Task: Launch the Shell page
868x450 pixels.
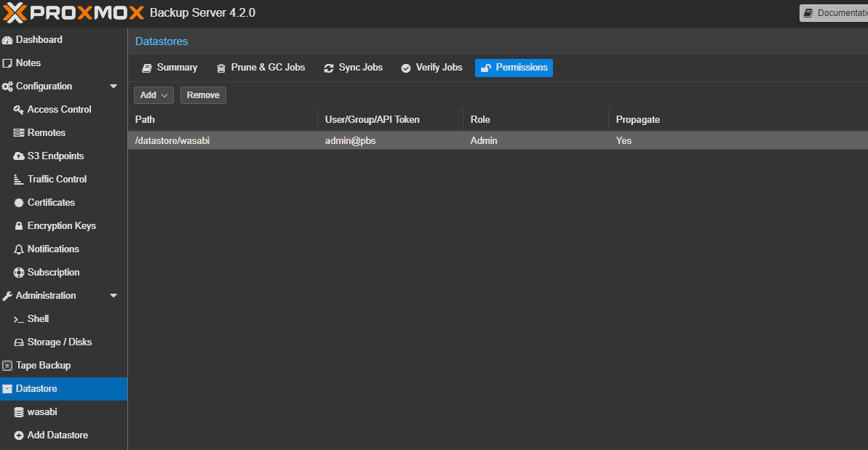Action: point(63,319)
